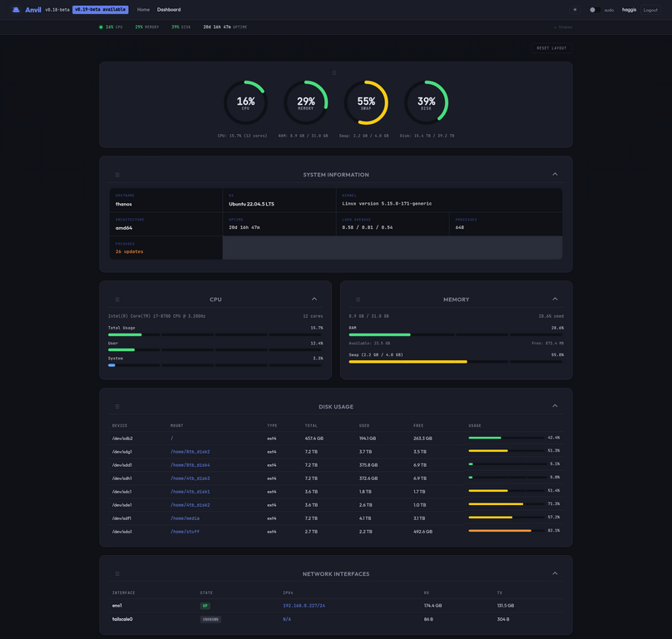Click the 29% Memory gauge
The height and width of the screenshot is (639, 672).
pyautogui.click(x=306, y=102)
